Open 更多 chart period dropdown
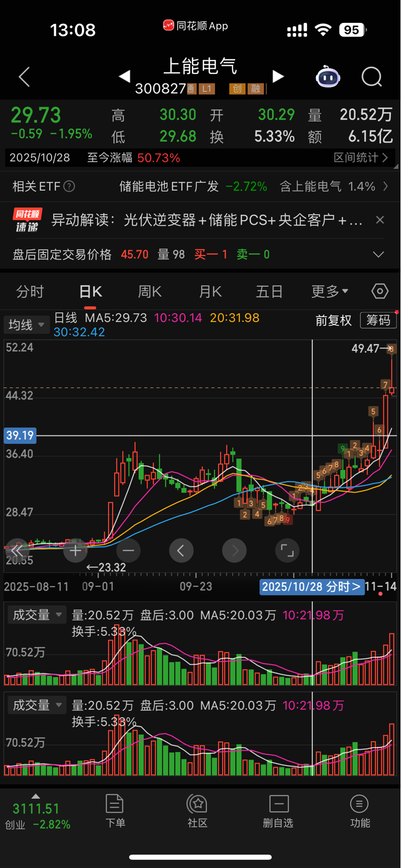 point(330,291)
